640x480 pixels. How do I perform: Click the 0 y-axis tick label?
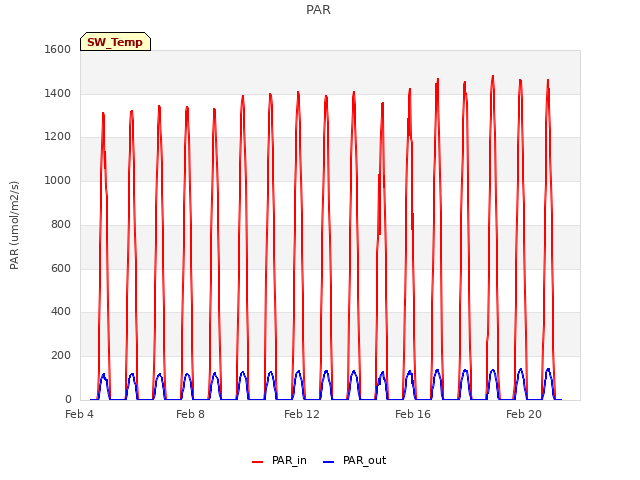point(68,399)
